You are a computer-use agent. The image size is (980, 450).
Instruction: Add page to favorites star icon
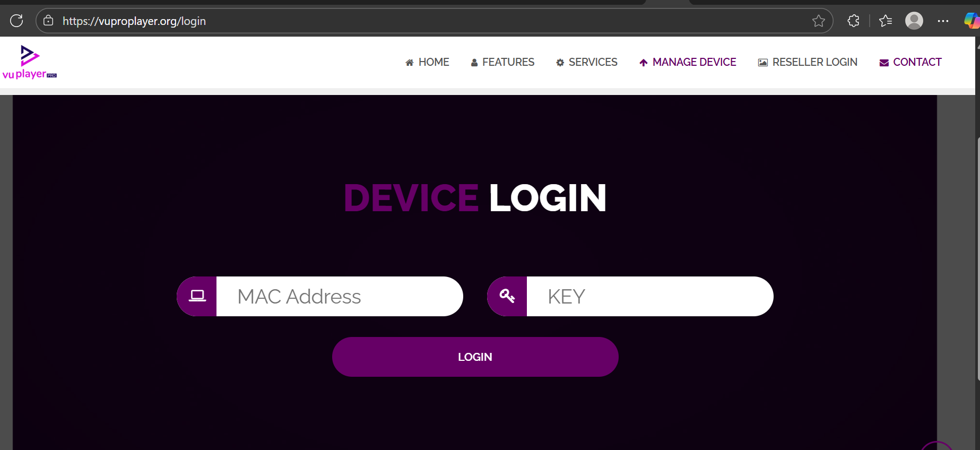tap(818, 21)
